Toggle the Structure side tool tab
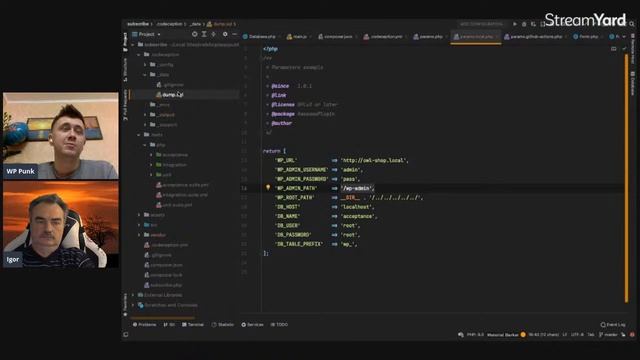Screen dimensions: 640x360 pos(125,69)
